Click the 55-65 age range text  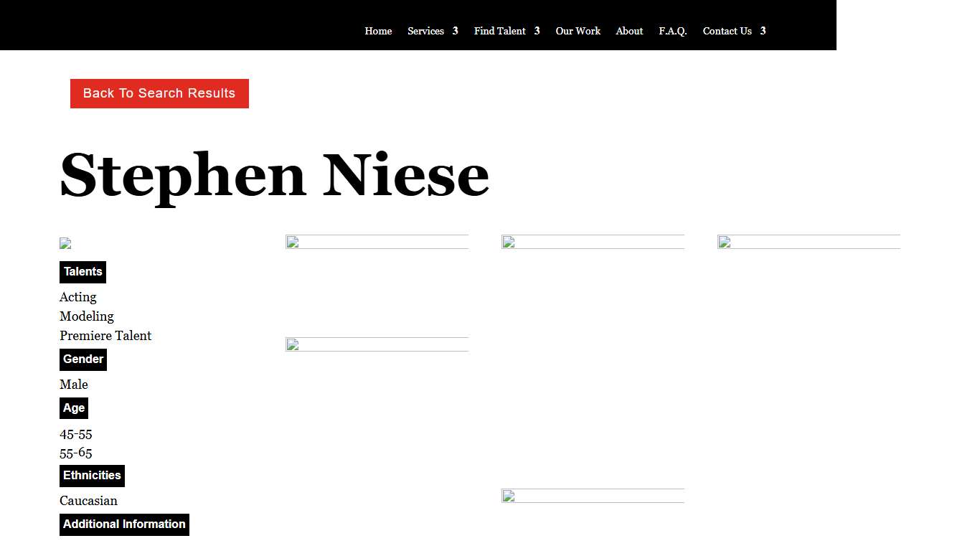click(75, 453)
